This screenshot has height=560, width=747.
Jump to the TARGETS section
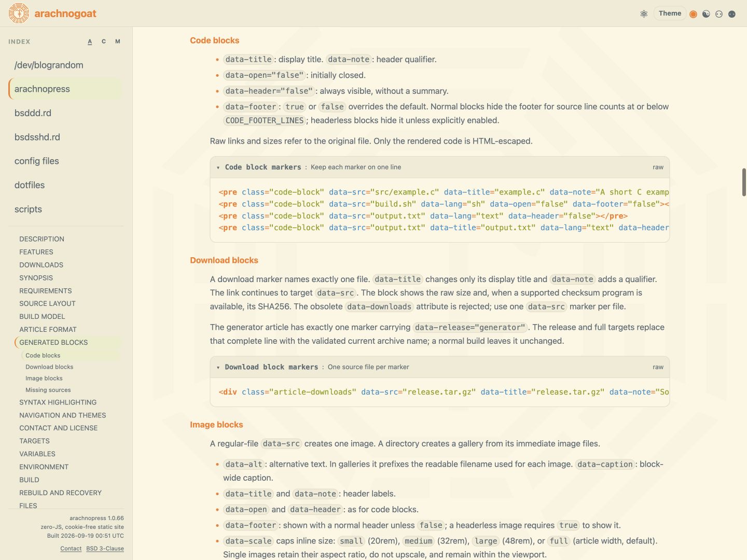pos(34,441)
